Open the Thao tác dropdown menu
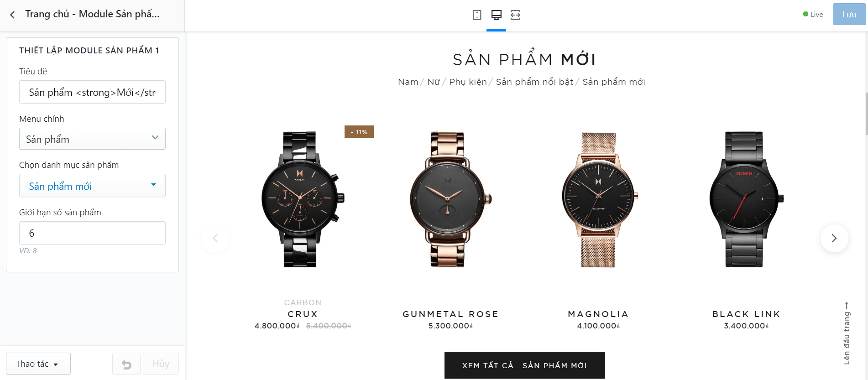 pyautogui.click(x=38, y=364)
